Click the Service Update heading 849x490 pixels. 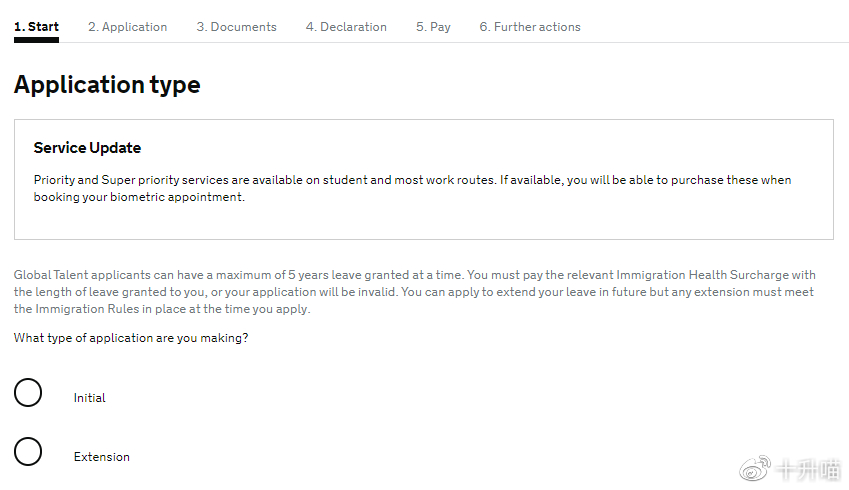coord(87,148)
